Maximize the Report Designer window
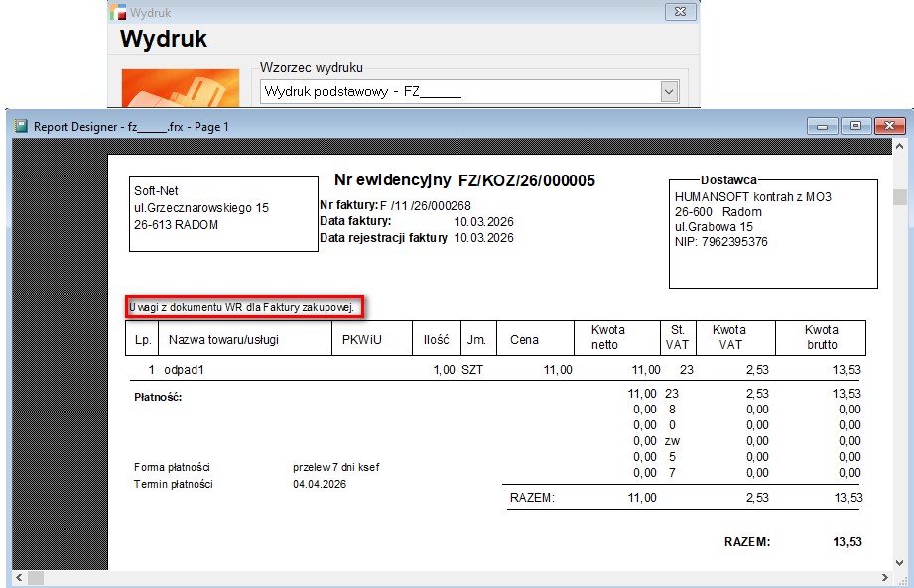 [854, 126]
